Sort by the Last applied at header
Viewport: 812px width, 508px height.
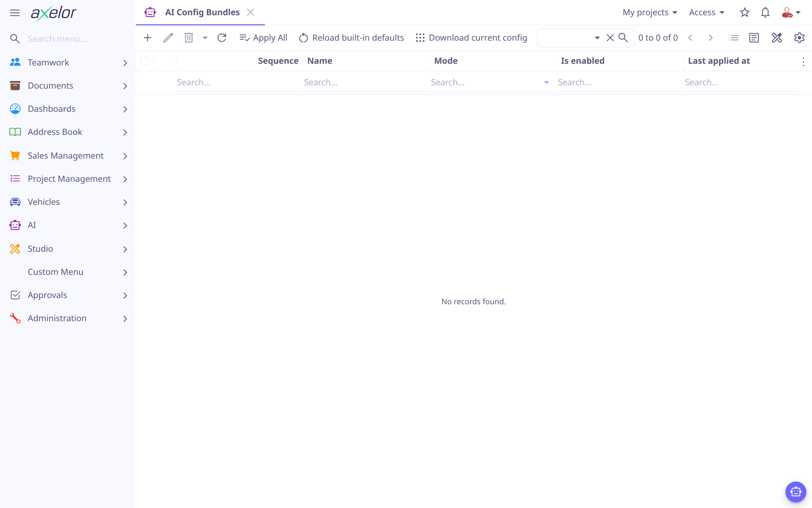click(719, 61)
